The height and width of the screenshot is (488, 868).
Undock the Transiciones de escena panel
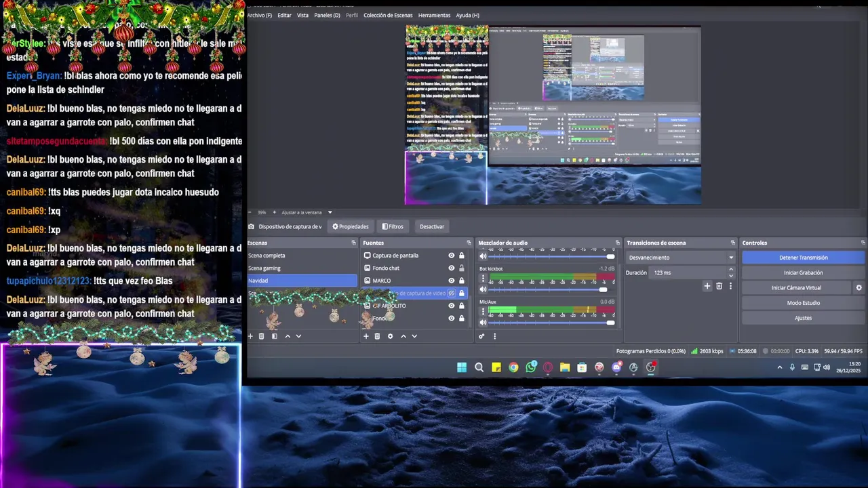point(732,243)
